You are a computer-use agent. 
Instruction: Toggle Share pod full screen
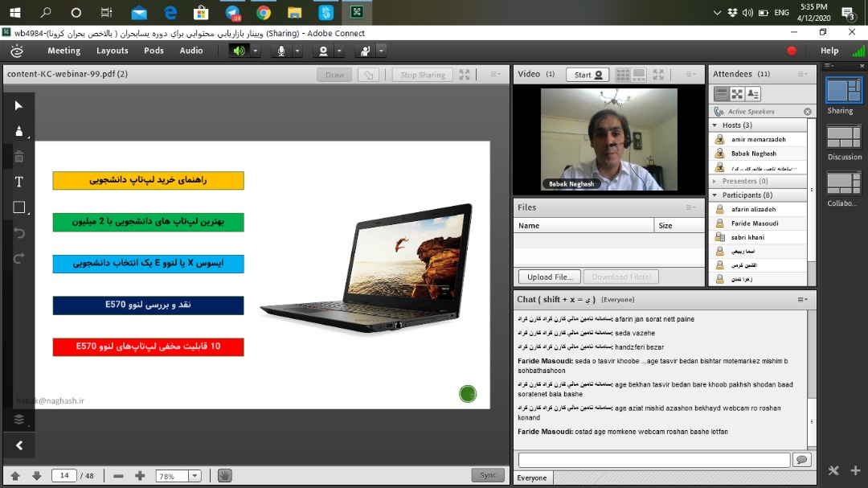point(465,75)
